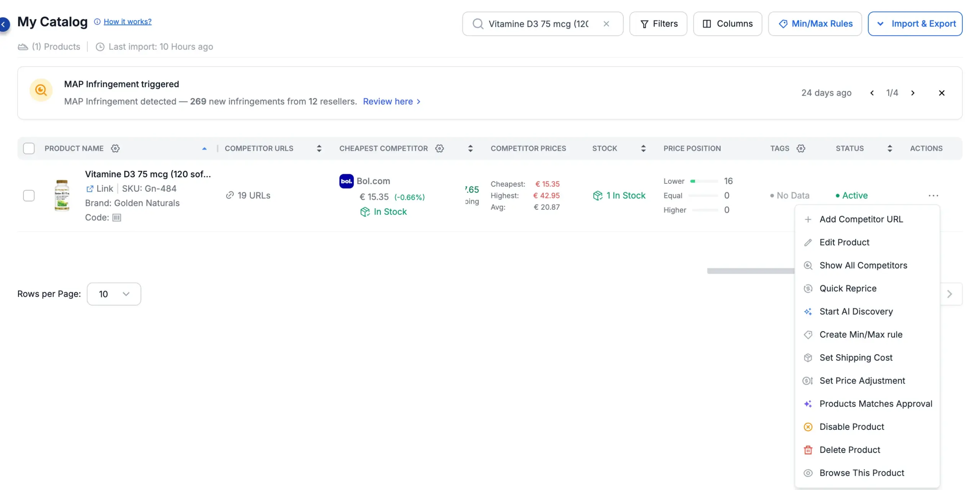Expand the Import & Export dropdown
The image size is (980, 490).
click(915, 24)
